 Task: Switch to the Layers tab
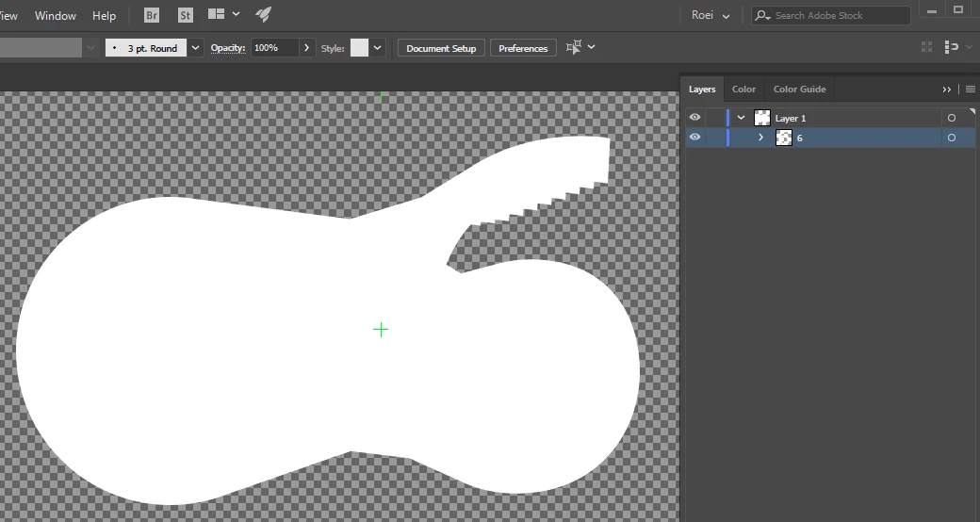coord(702,89)
